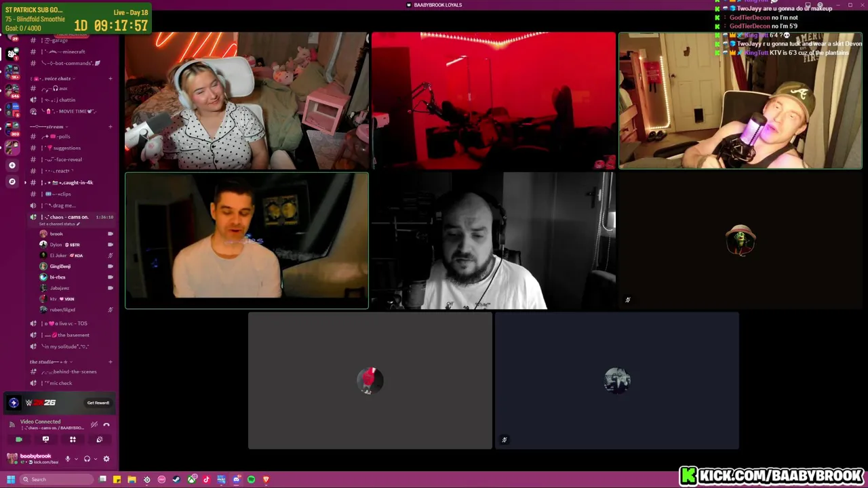The width and height of the screenshot is (868, 488).
Task: Open TikTok from the taskbar
Action: [206, 479]
